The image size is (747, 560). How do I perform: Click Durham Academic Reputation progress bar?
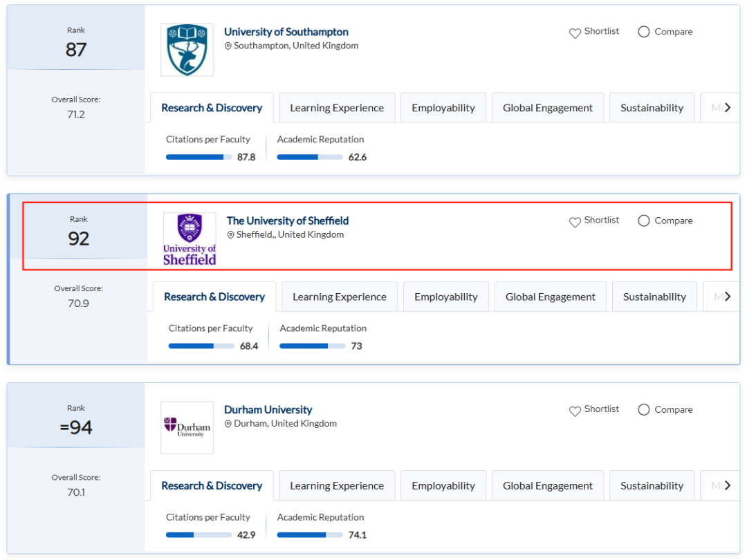point(310,535)
